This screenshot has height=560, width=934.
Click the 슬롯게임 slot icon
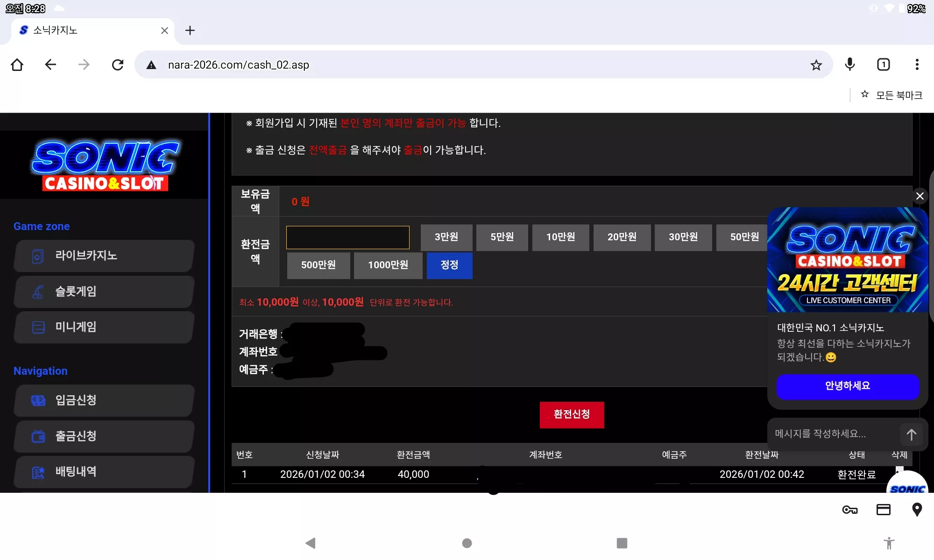(38, 292)
